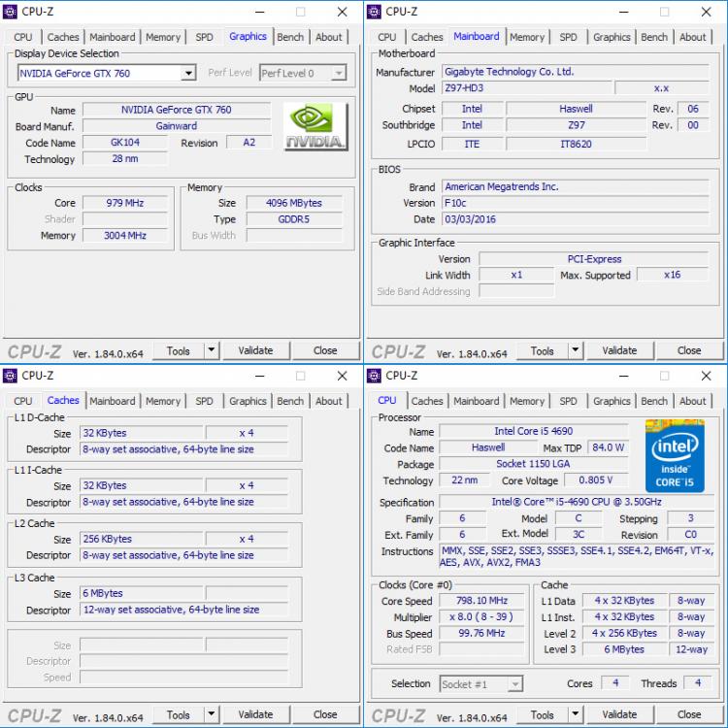Click CPU-Z app icon in Graphics window title bar
Image resolution: width=728 pixels, height=728 pixels.
[x=11, y=12]
